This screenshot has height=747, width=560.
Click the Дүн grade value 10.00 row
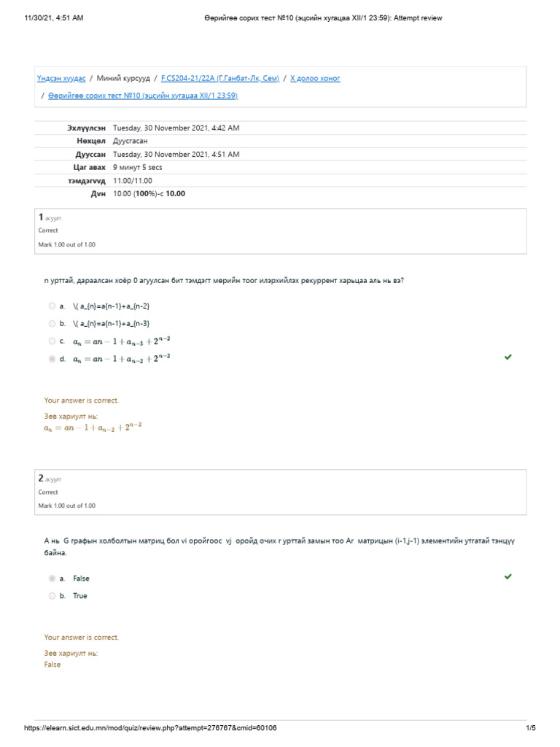[x=149, y=194]
